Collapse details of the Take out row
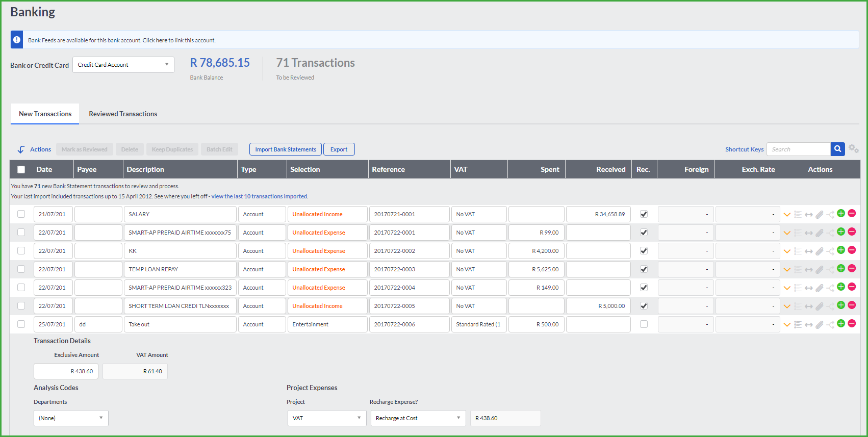 tap(787, 325)
